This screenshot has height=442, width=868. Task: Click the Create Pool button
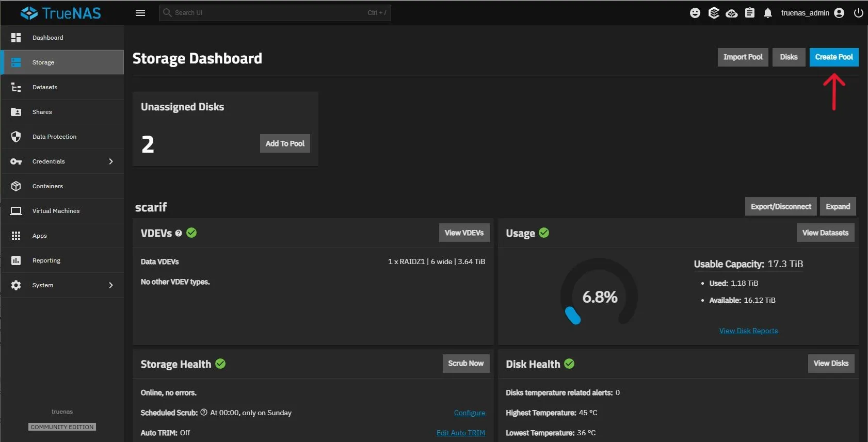tap(833, 57)
